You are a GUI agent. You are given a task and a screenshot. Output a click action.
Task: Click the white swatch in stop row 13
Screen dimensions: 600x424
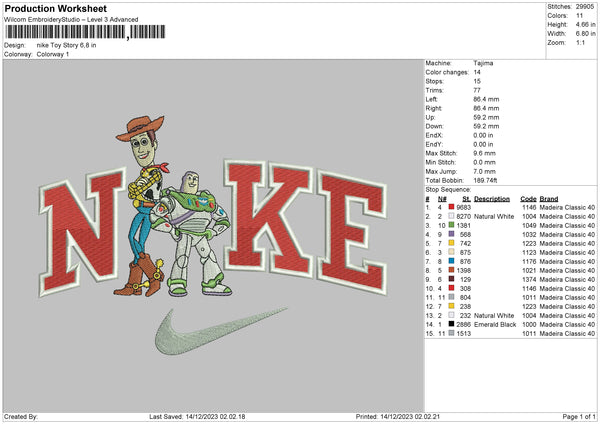(x=452, y=315)
